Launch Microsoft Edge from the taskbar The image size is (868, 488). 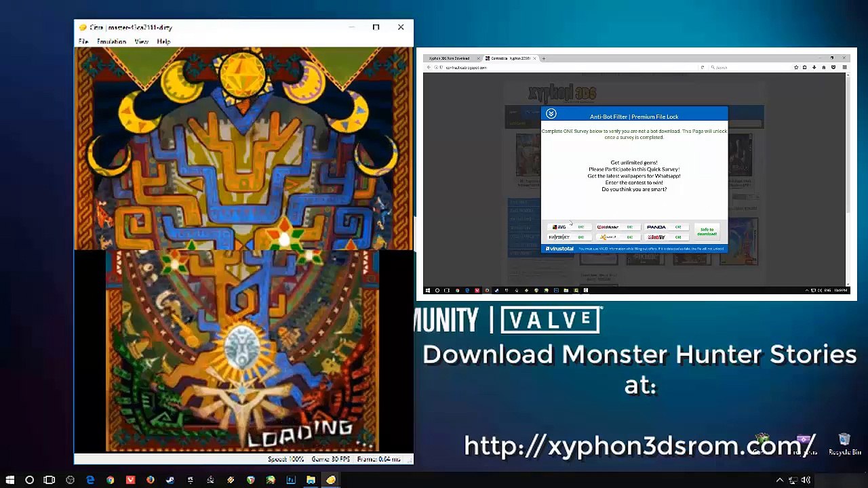(90, 480)
